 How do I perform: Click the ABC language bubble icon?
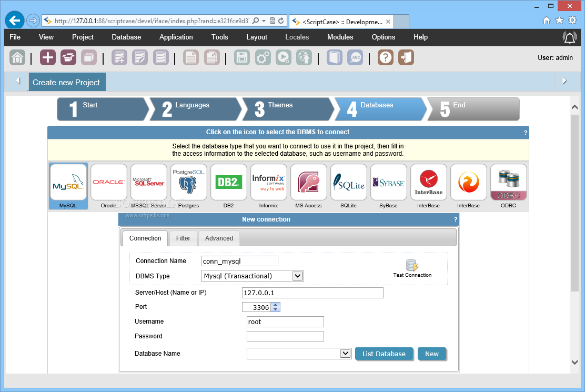point(355,58)
